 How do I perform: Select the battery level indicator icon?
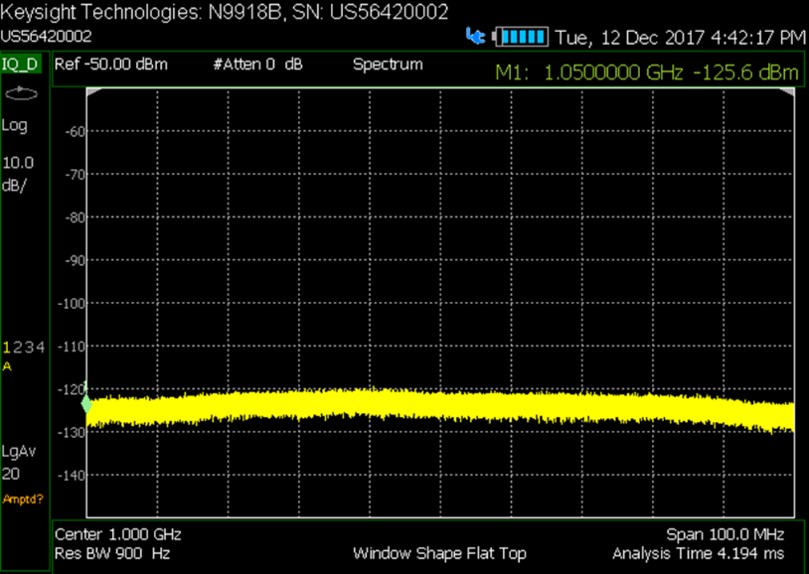tap(521, 37)
